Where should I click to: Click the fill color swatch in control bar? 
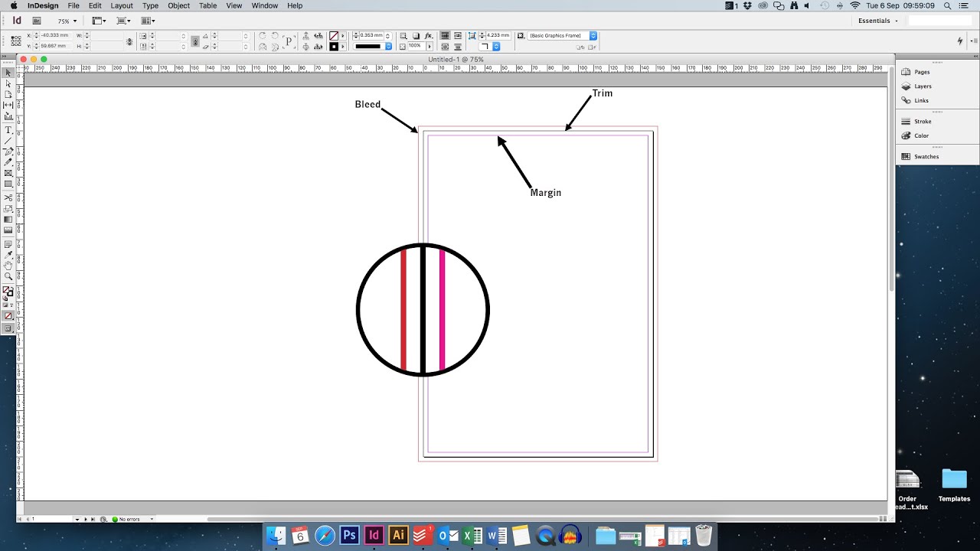click(x=334, y=36)
